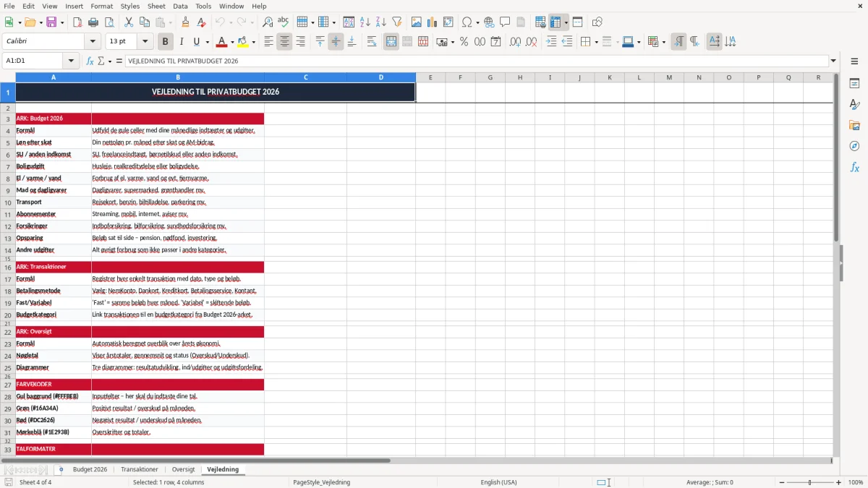Expand the formula bar
Image resolution: width=868 pixels, height=488 pixels.
(x=833, y=61)
